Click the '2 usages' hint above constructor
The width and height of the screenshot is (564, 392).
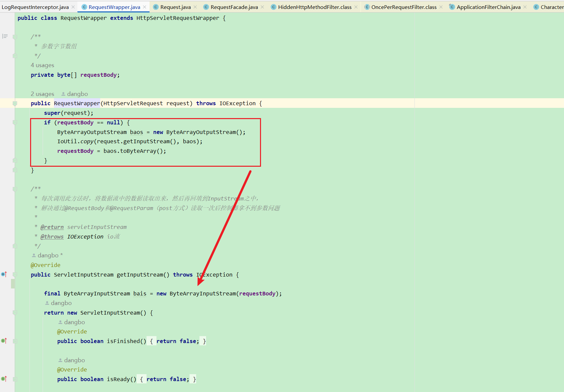pos(42,94)
